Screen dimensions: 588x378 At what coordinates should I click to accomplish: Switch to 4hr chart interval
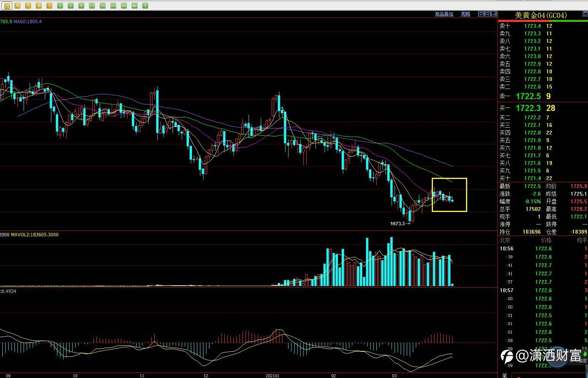click(x=135, y=6)
